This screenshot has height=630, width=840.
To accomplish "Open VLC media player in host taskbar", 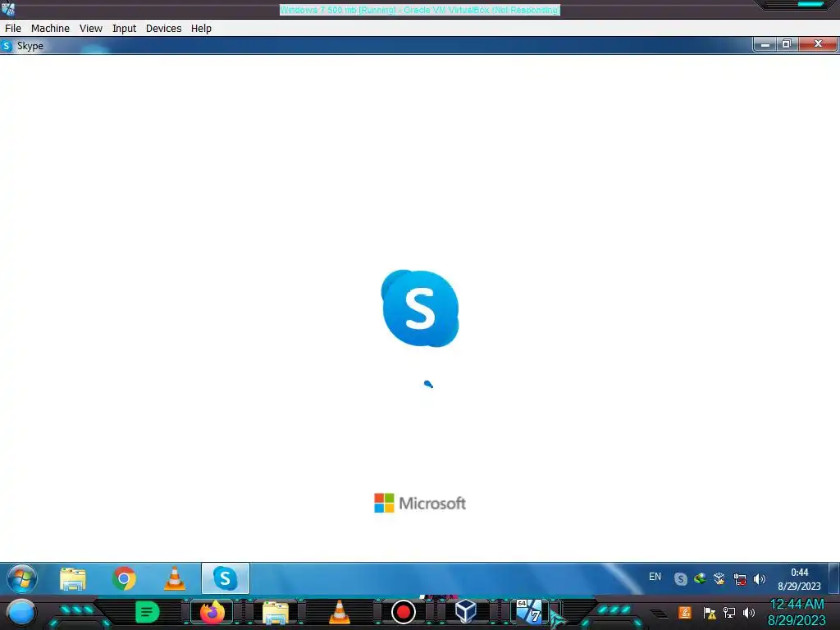I will tap(339, 612).
